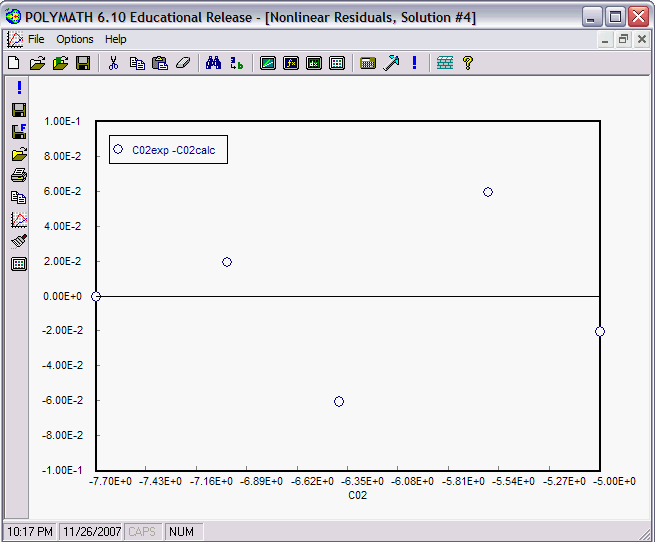Click the table grid icon in left sidebar
655x542 pixels.
point(19,264)
